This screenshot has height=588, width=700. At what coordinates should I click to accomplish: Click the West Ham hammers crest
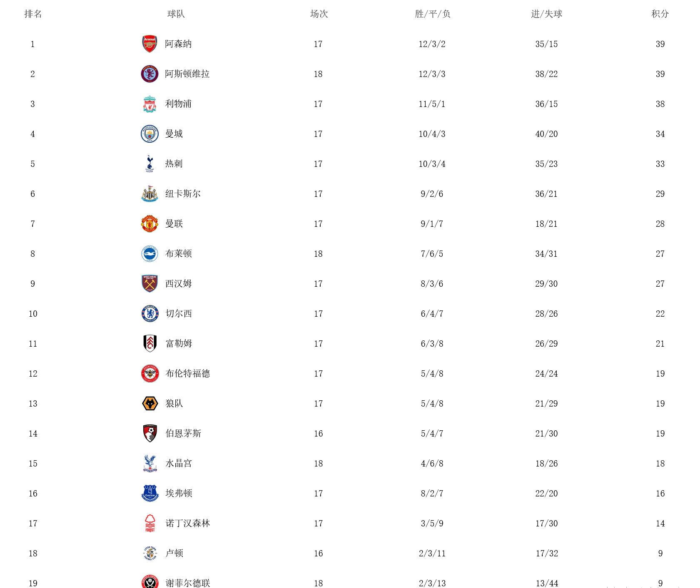149,283
